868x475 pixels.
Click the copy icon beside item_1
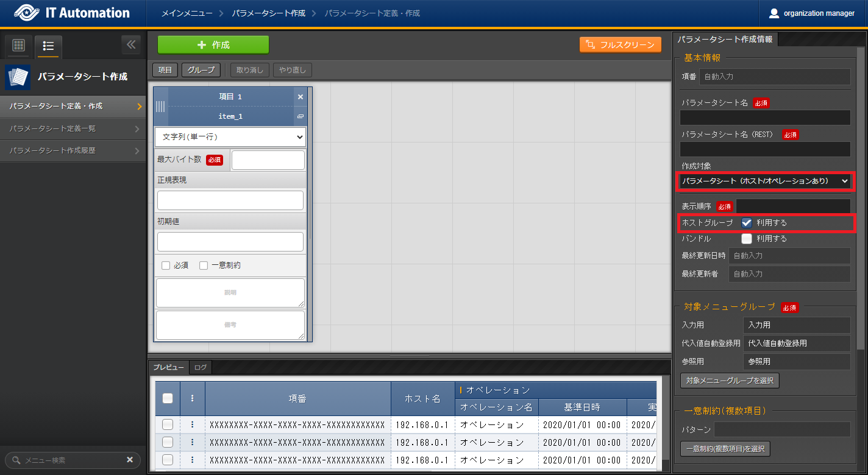pyautogui.click(x=300, y=116)
